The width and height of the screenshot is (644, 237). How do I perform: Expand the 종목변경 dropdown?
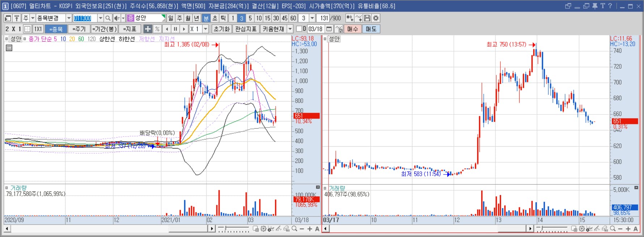[x=69, y=18]
